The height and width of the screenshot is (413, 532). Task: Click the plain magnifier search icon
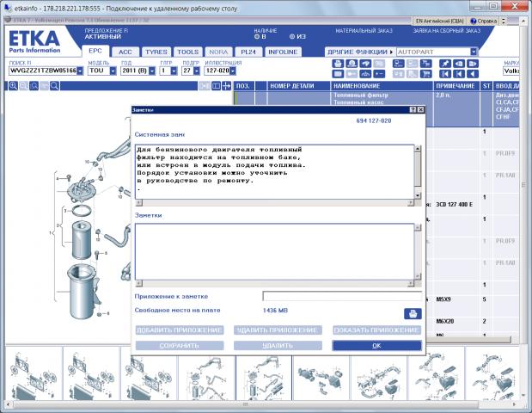54,86
